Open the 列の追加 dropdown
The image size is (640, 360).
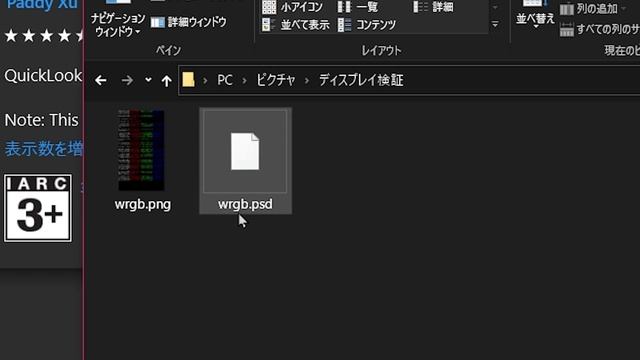pyautogui.click(x=593, y=9)
